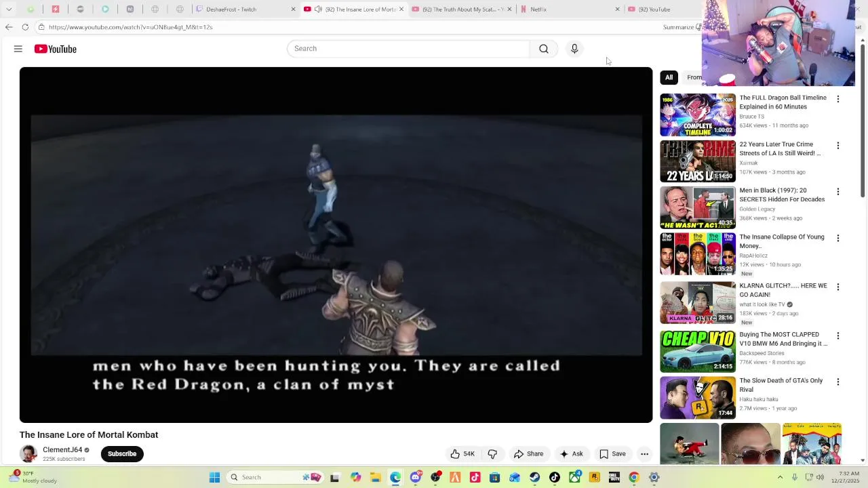This screenshot has height=488, width=868.
Task: Open options for 22 Years Later True Crime video
Action: tap(837, 146)
